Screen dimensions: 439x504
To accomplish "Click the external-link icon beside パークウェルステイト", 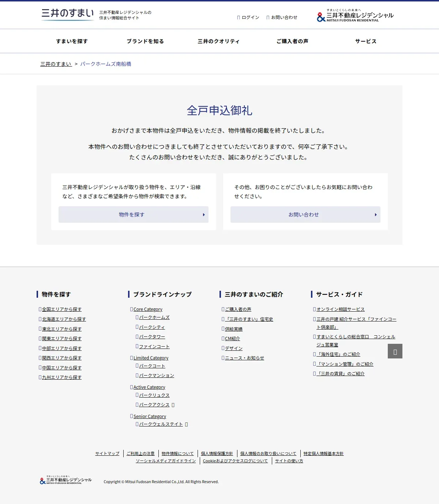I will coord(186,424).
